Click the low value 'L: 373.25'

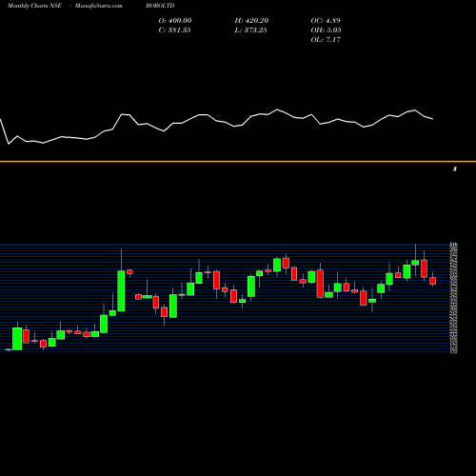coord(250,30)
